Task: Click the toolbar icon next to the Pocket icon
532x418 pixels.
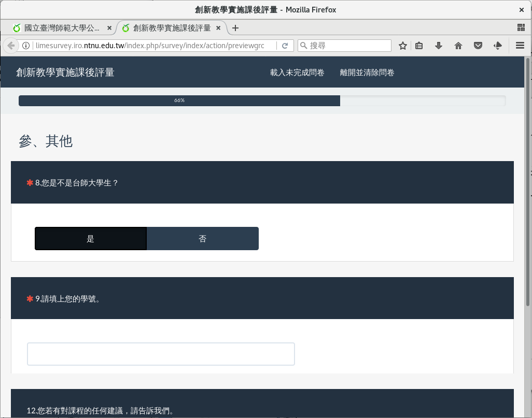Action: pos(498,46)
